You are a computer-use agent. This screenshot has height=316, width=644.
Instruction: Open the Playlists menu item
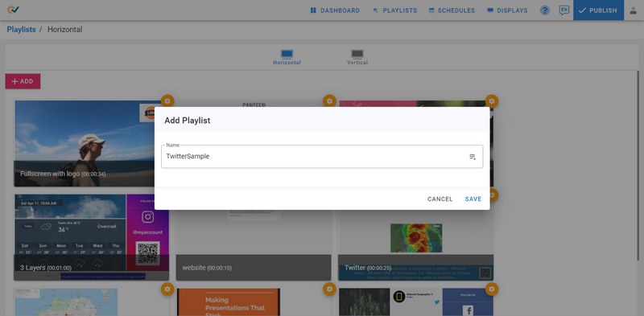[394, 10]
